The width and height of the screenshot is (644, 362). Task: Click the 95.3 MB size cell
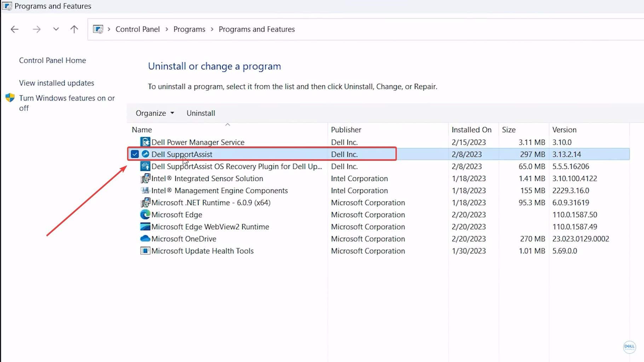click(532, 203)
